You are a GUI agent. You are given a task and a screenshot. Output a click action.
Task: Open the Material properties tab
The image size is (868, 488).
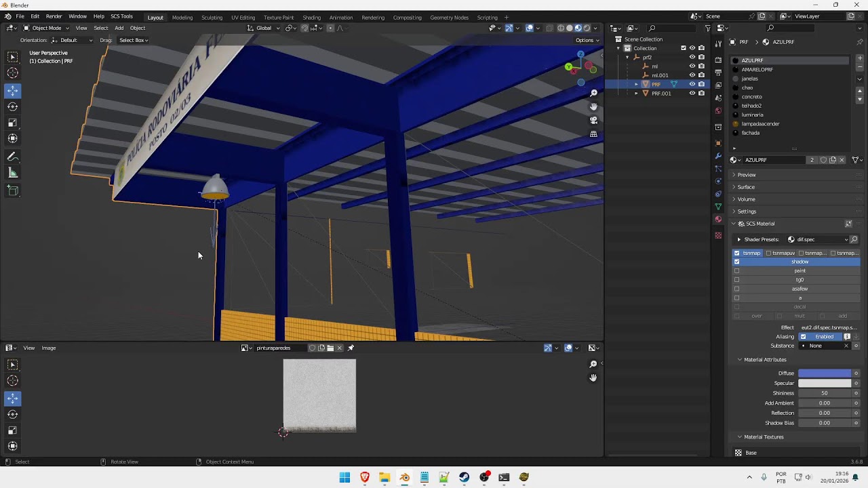[718, 219]
